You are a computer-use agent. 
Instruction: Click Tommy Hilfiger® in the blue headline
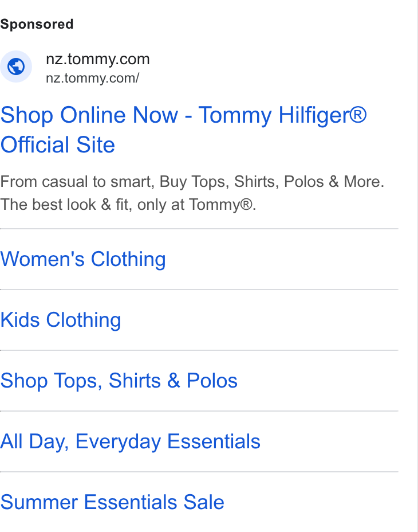coord(282,115)
